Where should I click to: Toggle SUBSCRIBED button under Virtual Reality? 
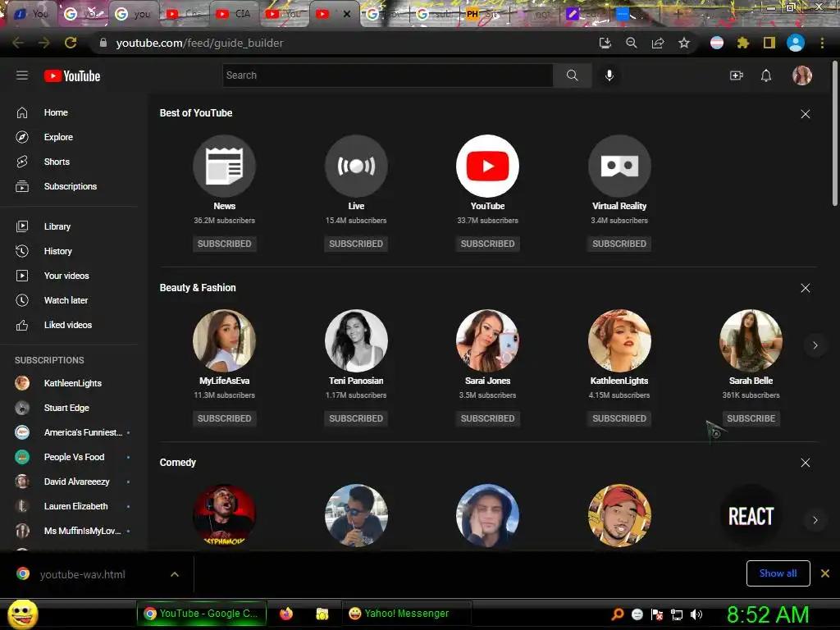click(619, 244)
